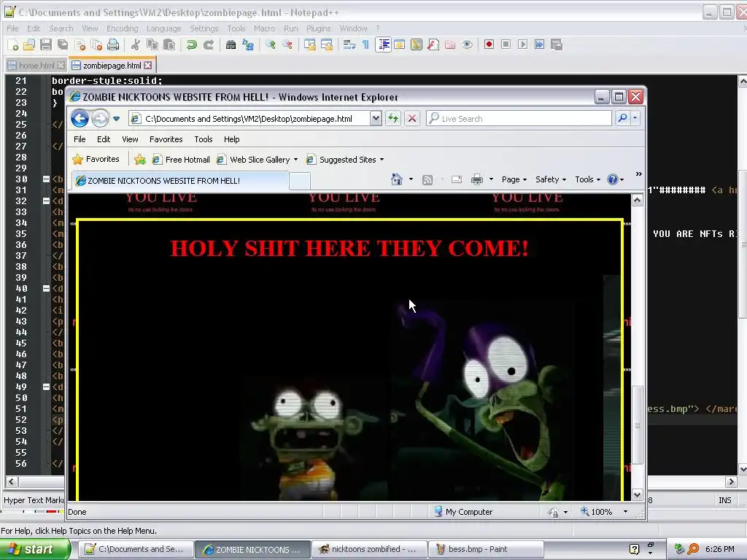Open IE Help menu
Image resolution: width=747 pixels, height=560 pixels.
231,139
